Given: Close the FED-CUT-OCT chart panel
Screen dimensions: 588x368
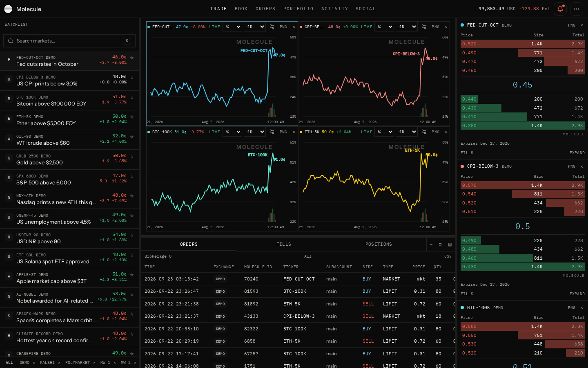Looking at the screenshot, I should (x=294, y=27).
